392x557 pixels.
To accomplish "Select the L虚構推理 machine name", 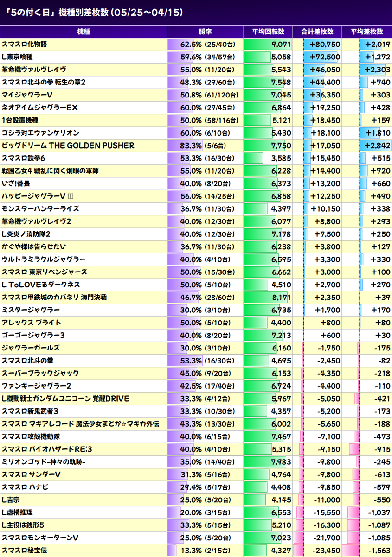I will click(x=17, y=513).
